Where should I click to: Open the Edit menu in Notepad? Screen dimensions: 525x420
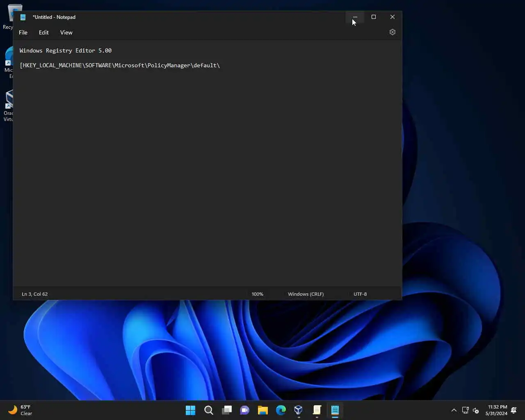[x=44, y=32]
